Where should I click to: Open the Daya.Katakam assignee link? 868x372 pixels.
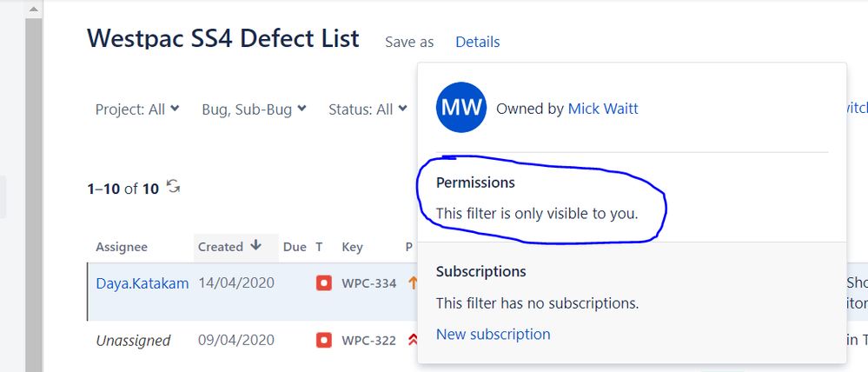click(142, 283)
